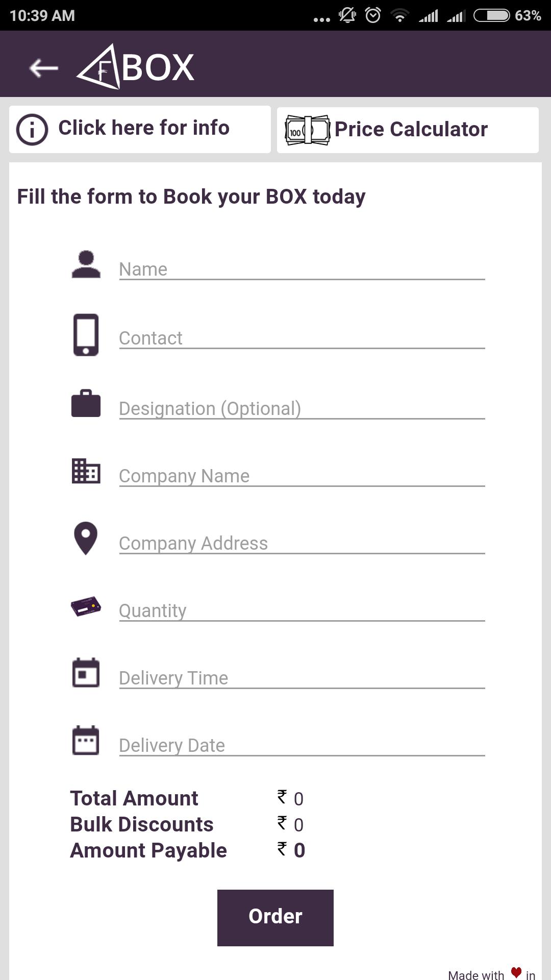Focus the Company Address field
This screenshot has height=980, width=551.
pyautogui.click(x=301, y=543)
